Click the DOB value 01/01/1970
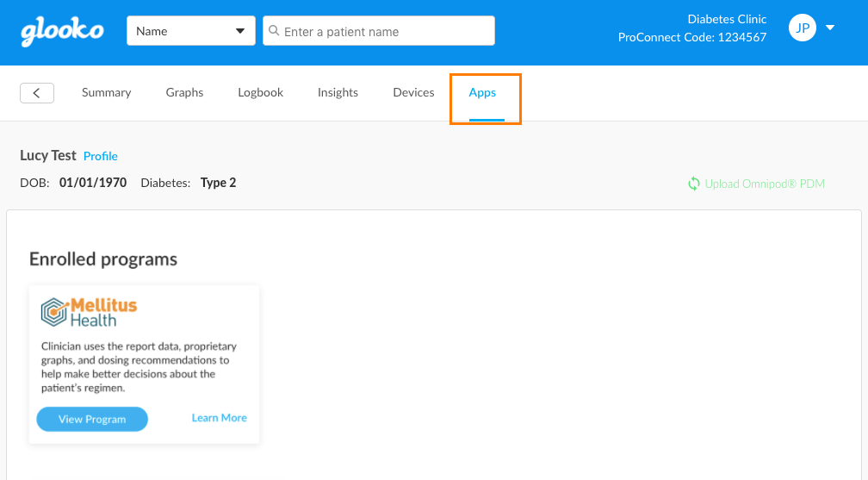The image size is (868, 480). click(x=93, y=183)
